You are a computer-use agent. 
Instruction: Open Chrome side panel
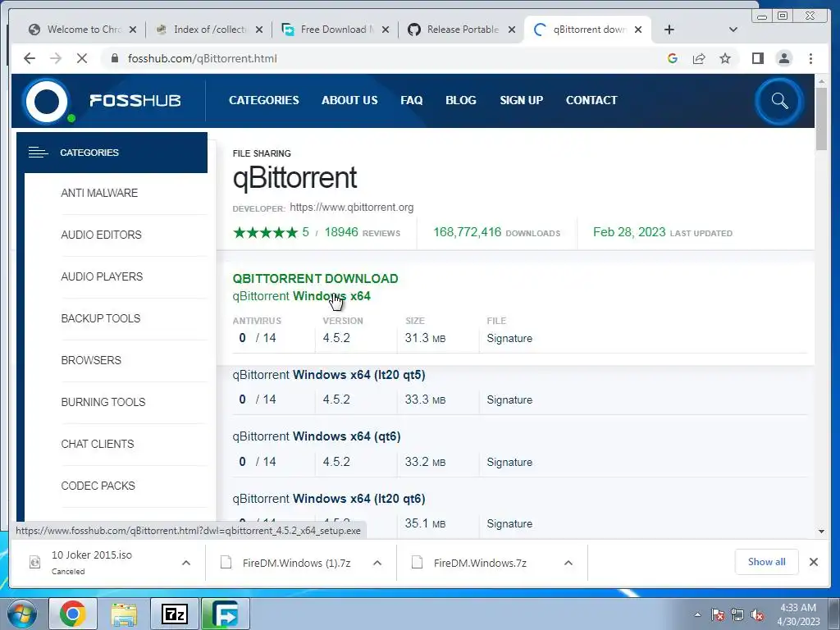point(757,58)
